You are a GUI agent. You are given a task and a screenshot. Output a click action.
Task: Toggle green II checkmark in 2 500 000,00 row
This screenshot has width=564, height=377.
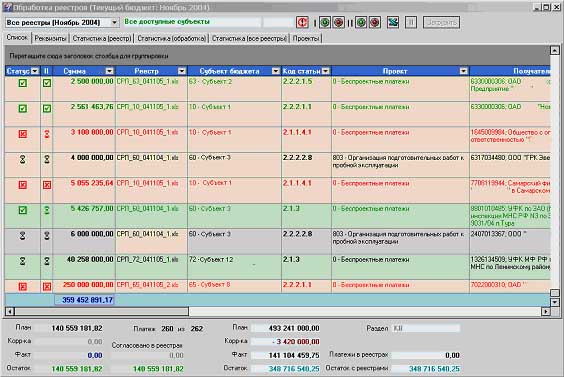47,83
